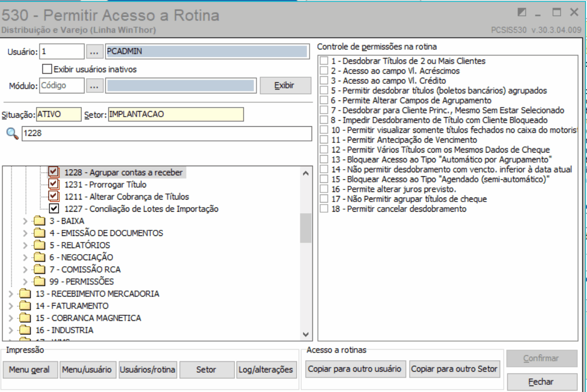Click the folder icon for 4 - EMISSÃO DE DOCUMENTOS

pyautogui.click(x=39, y=233)
